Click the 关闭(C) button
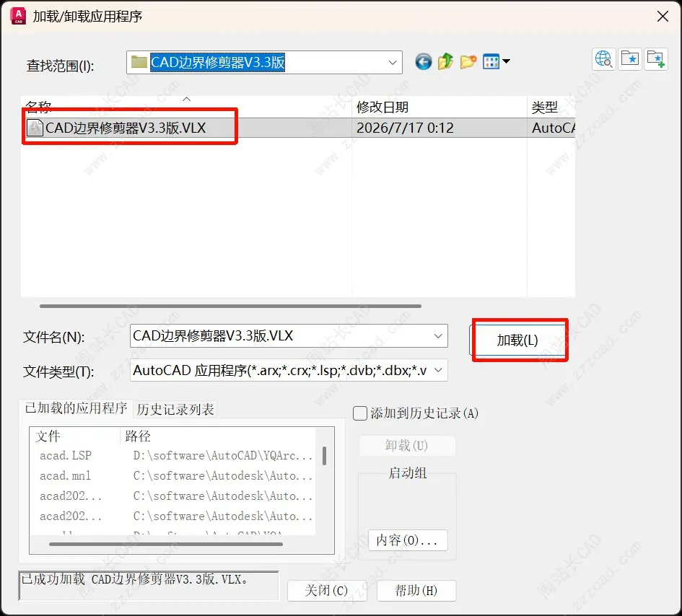The image size is (682, 616). click(327, 590)
